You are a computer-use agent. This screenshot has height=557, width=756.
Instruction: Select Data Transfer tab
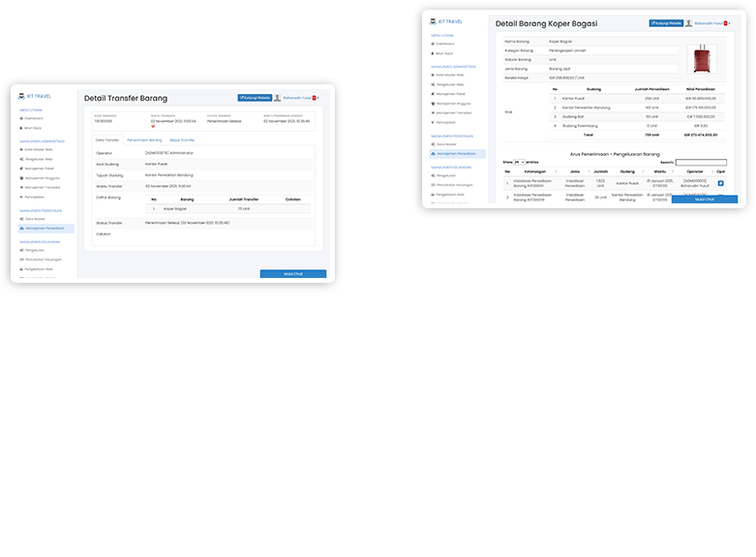tap(106, 140)
